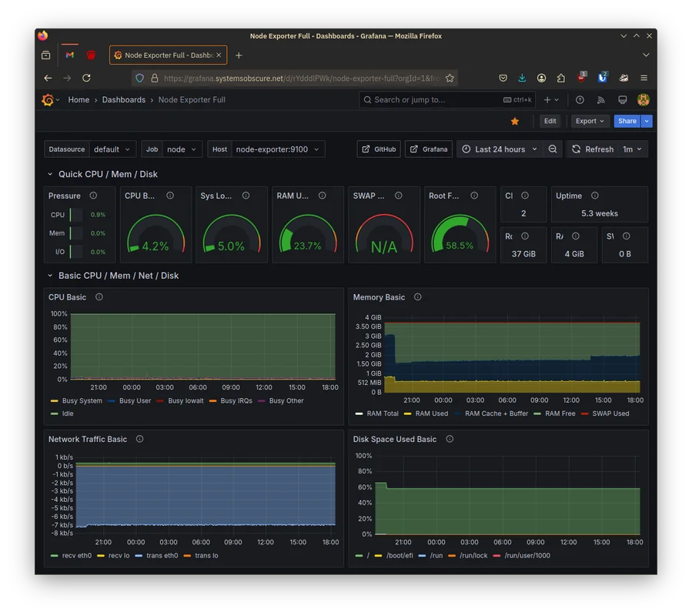
Task: Click the Edit dashboard button
Action: (550, 122)
